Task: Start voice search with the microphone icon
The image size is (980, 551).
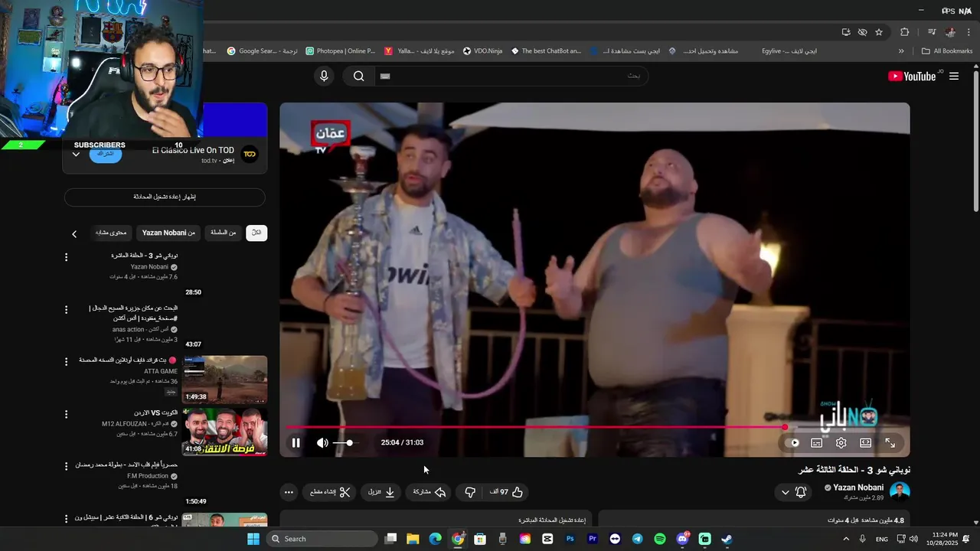Action: tap(324, 76)
